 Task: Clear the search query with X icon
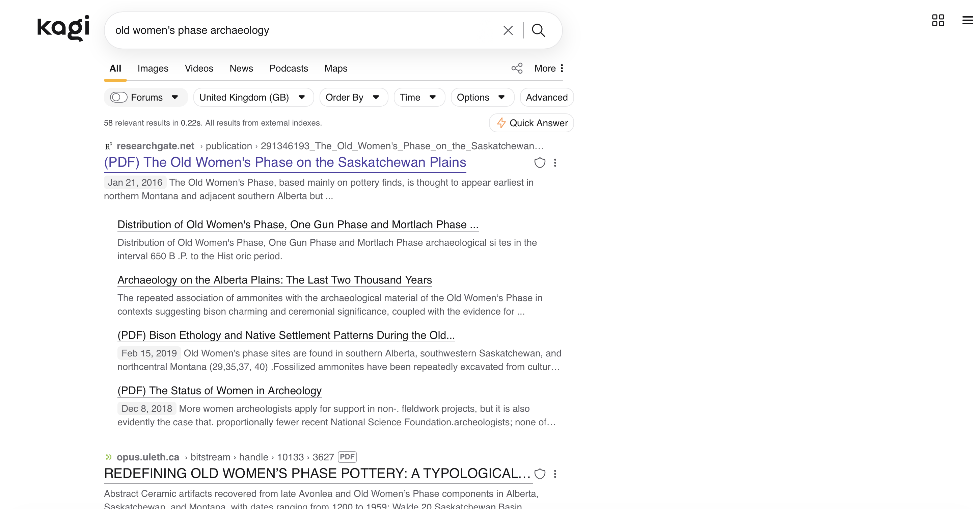508,30
